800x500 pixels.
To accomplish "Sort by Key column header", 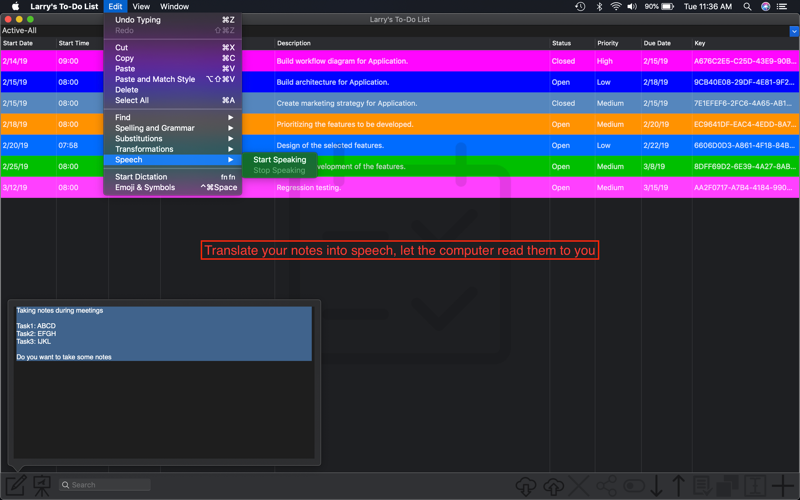I will pyautogui.click(x=745, y=43).
